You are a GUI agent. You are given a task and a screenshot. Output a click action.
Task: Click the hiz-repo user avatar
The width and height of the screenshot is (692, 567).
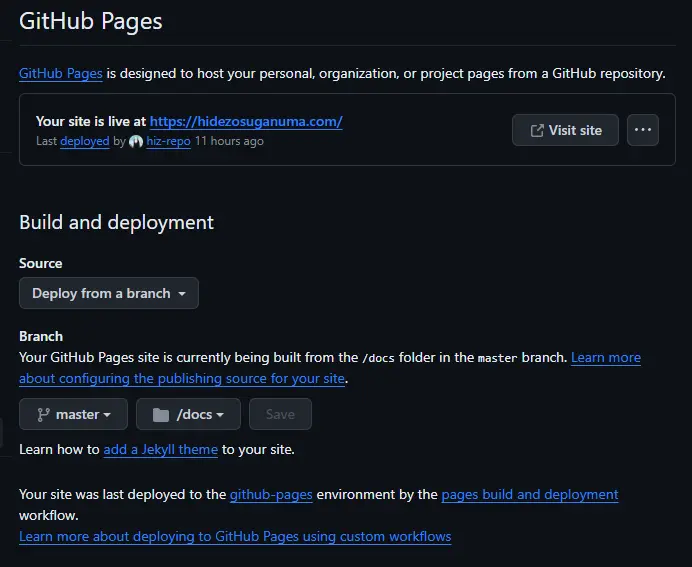point(136,142)
